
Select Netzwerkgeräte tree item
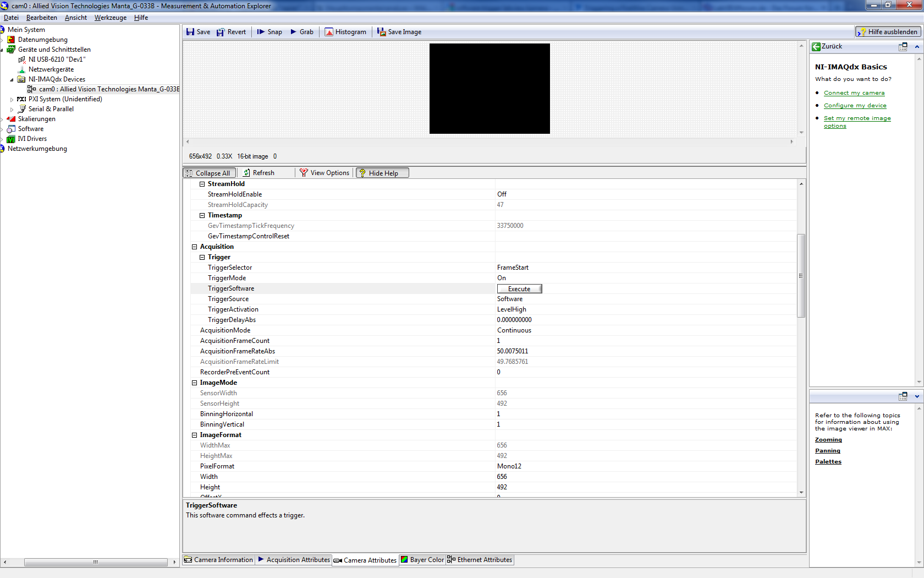click(51, 69)
